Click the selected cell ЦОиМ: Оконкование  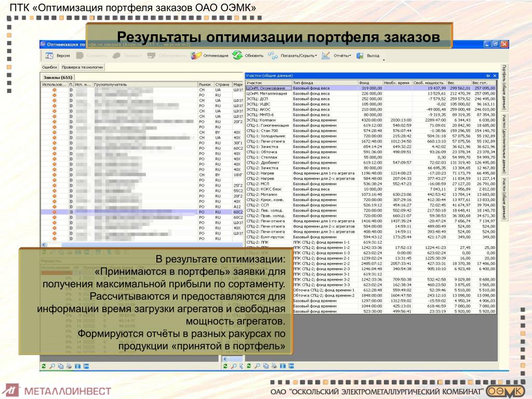tap(269, 88)
